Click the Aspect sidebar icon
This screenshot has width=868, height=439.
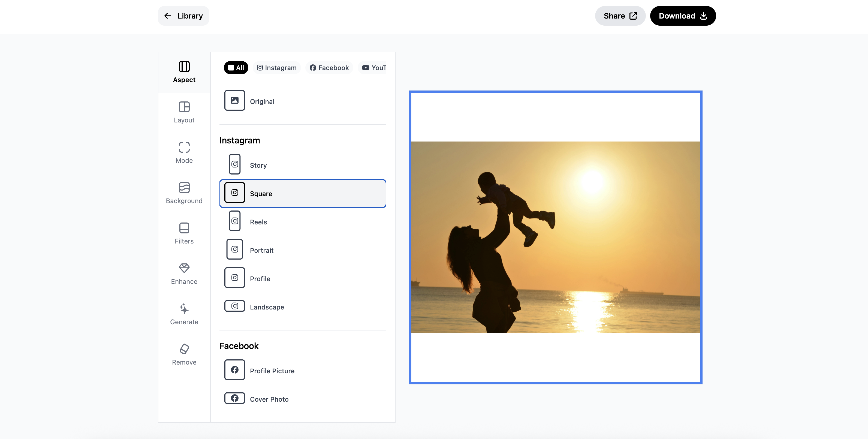click(184, 72)
